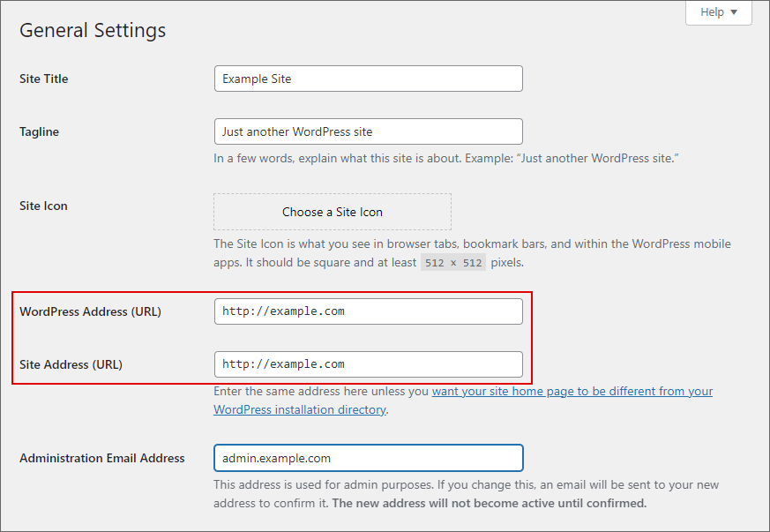Click the Administration Email Address label
770x532 pixels.
(102, 458)
